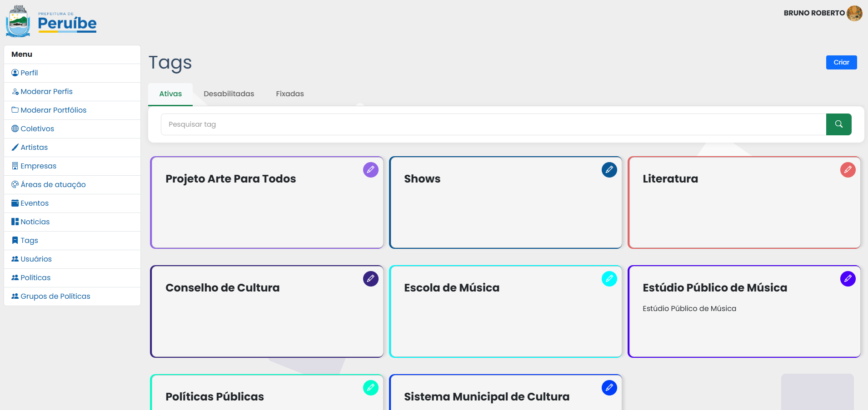Click the Prefeitura de Peruíbe logo
This screenshot has width=868, height=410.
click(51, 21)
